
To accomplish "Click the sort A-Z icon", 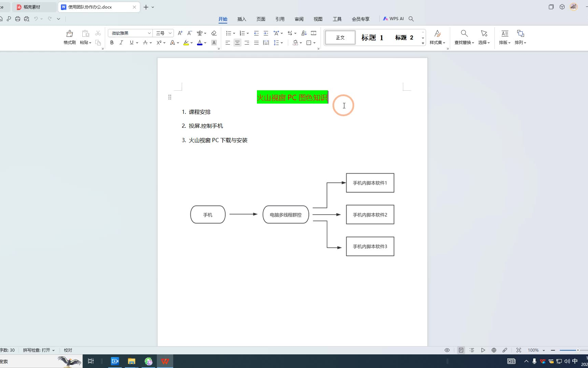I will (x=304, y=33).
